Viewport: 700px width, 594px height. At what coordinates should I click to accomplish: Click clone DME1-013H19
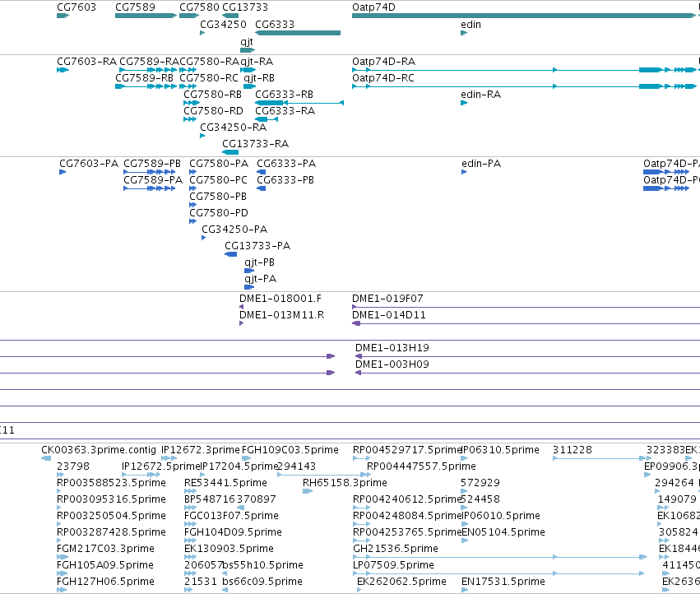(392, 347)
